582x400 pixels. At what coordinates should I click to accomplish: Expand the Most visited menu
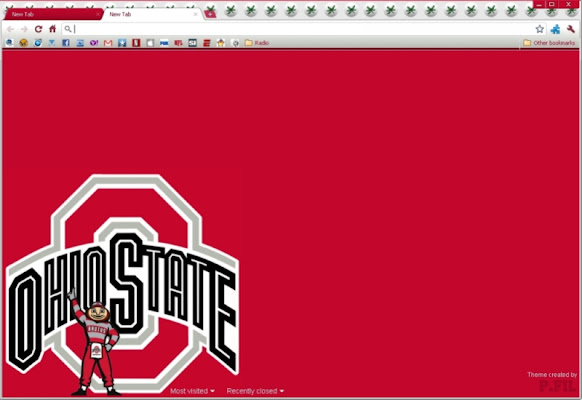[x=192, y=391]
